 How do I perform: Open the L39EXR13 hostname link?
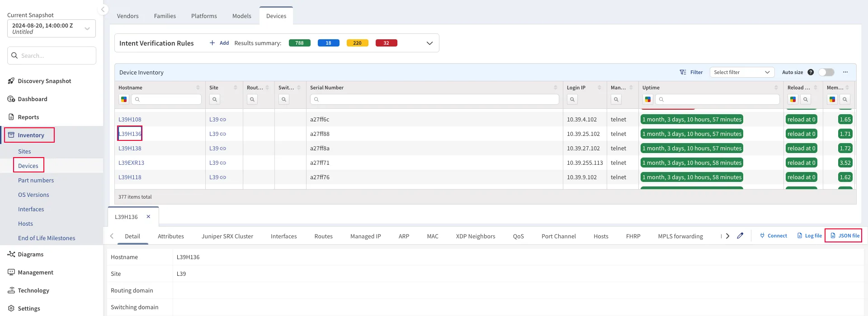point(131,163)
